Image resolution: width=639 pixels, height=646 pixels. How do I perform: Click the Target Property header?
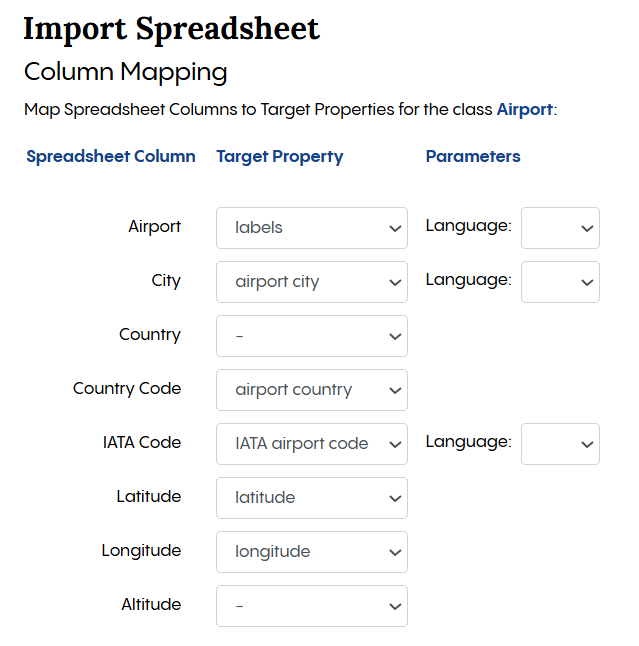(x=280, y=156)
